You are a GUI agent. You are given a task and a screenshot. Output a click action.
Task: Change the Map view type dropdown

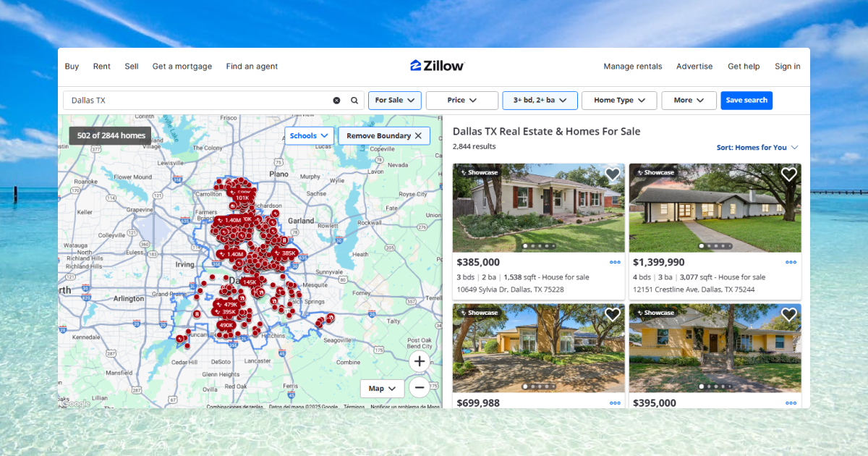tap(382, 389)
